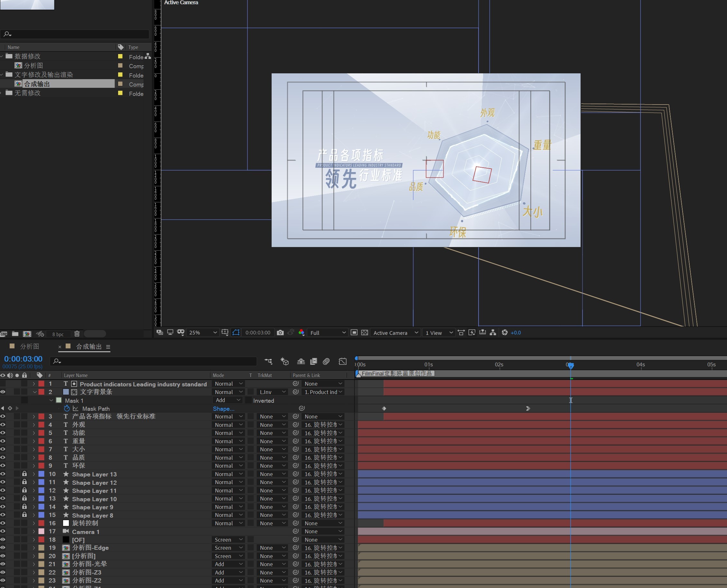
Task: Open the Active Camera view dropdown
Action: tap(396, 333)
